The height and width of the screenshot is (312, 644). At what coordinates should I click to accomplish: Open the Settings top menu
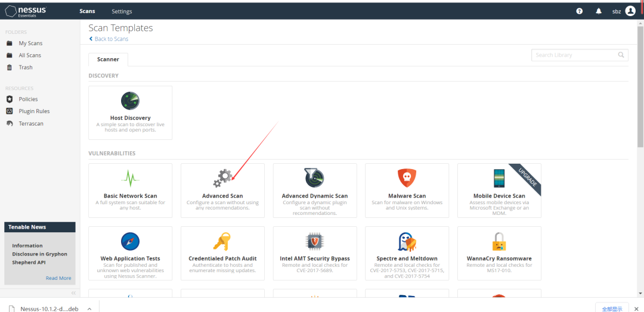click(x=122, y=11)
